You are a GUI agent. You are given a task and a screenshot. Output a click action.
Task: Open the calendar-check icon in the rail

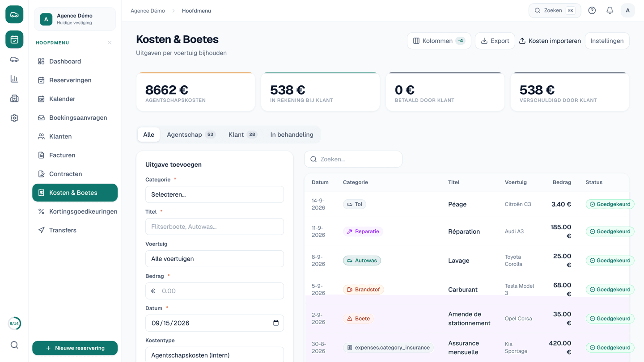click(x=14, y=39)
